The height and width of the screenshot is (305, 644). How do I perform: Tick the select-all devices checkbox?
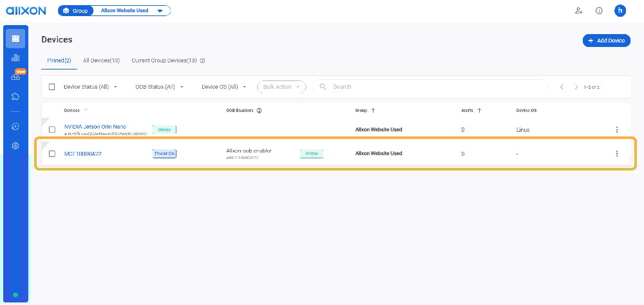click(x=52, y=87)
